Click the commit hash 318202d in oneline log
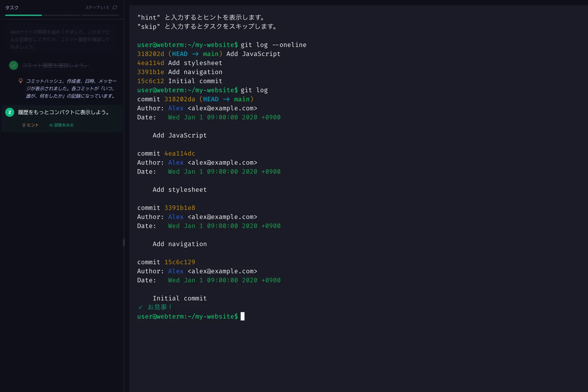The height and width of the screenshot is (392, 588). 151,54
